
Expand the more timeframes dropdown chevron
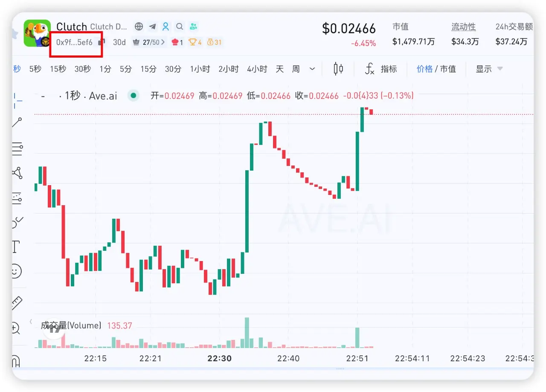312,69
